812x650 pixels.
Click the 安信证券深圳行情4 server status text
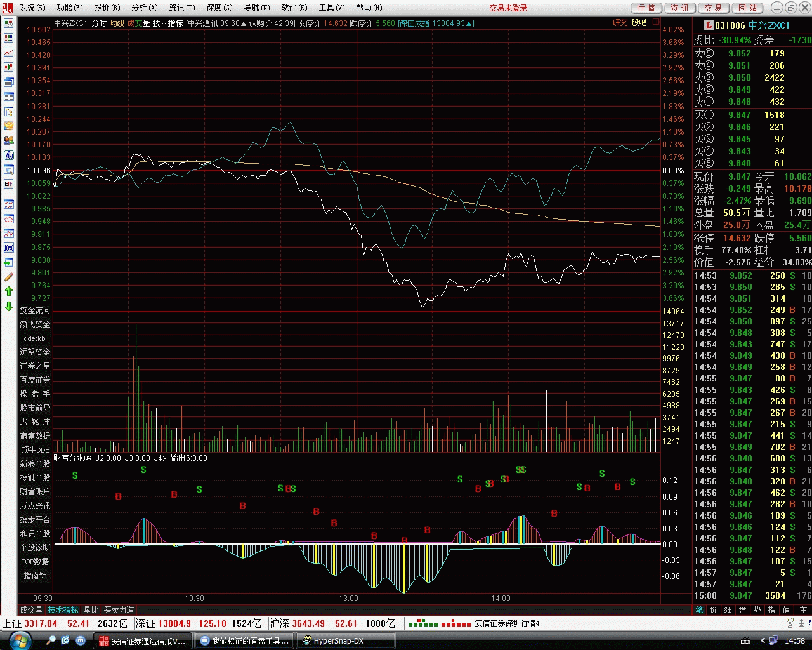click(x=507, y=623)
